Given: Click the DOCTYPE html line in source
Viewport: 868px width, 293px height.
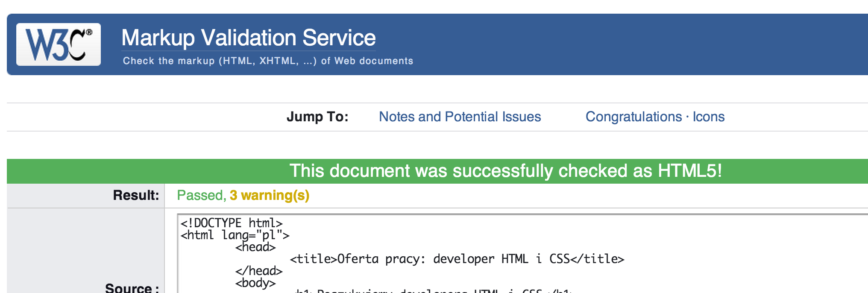Looking at the screenshot, I should point(232,223).
